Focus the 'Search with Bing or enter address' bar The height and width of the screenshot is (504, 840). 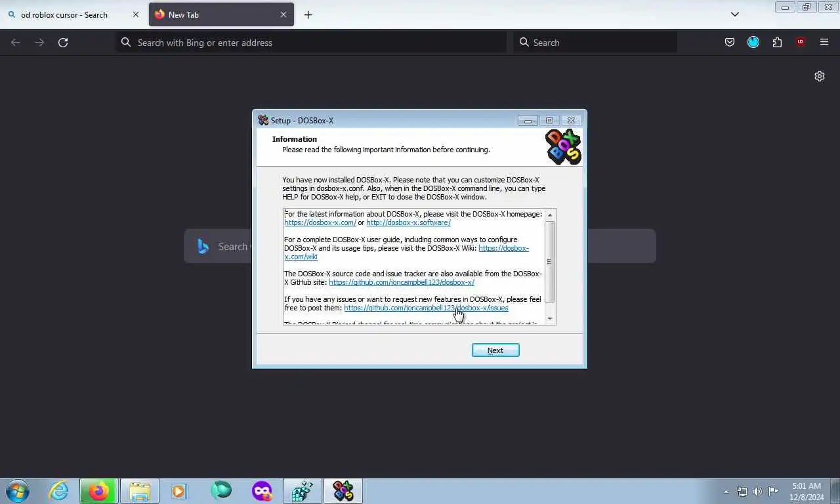tap(312, 43)
